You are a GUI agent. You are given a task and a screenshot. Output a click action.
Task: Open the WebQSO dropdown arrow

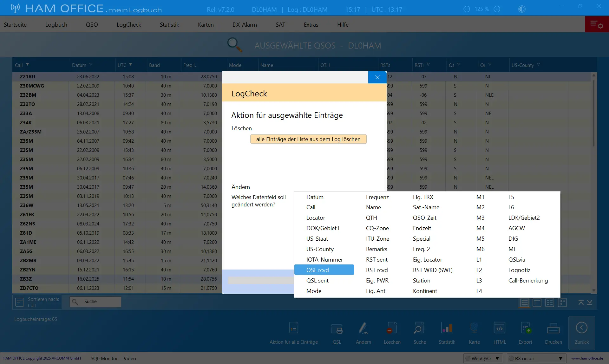coord(497,358)
